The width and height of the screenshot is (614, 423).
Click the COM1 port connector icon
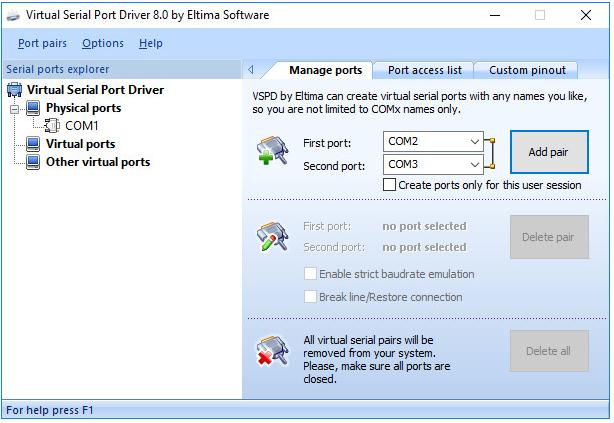point(53,126)
